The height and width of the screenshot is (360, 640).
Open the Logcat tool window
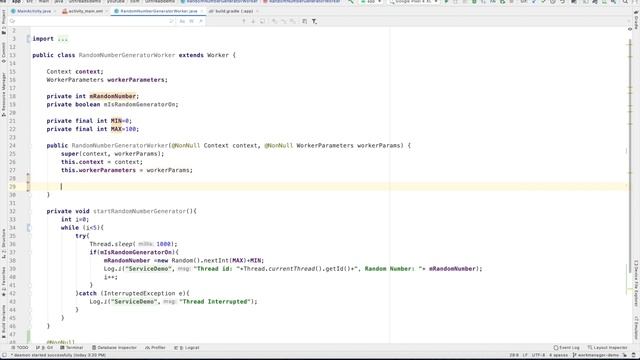[x=187, y=348]
